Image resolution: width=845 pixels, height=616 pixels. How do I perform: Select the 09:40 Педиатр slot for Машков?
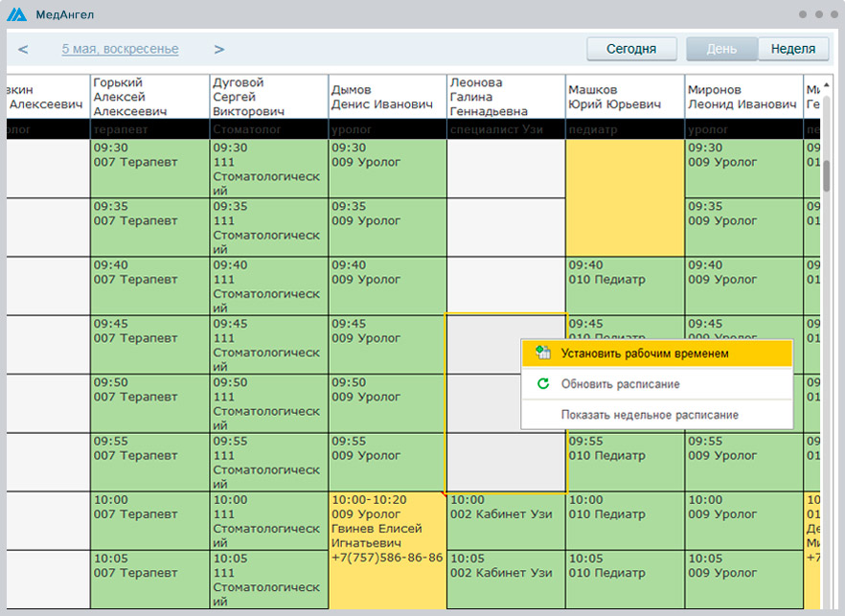pos(625,285)
